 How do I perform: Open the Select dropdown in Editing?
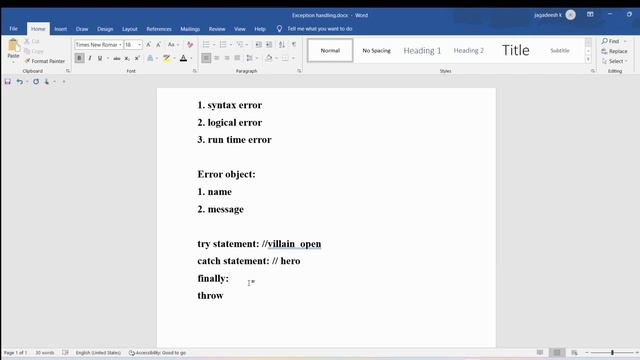click(614, 61)
